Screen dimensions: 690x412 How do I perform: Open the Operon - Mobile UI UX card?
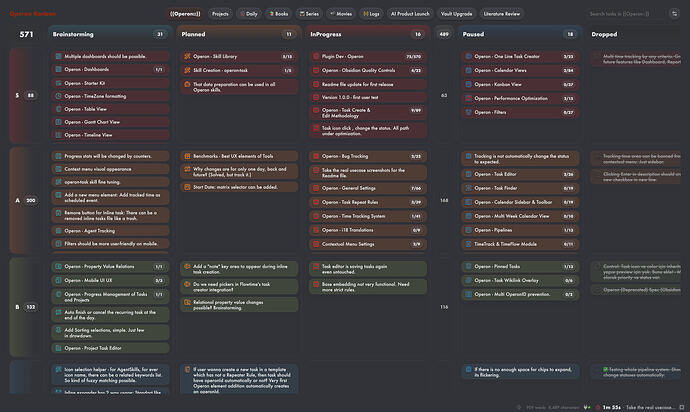pos(110,280)
